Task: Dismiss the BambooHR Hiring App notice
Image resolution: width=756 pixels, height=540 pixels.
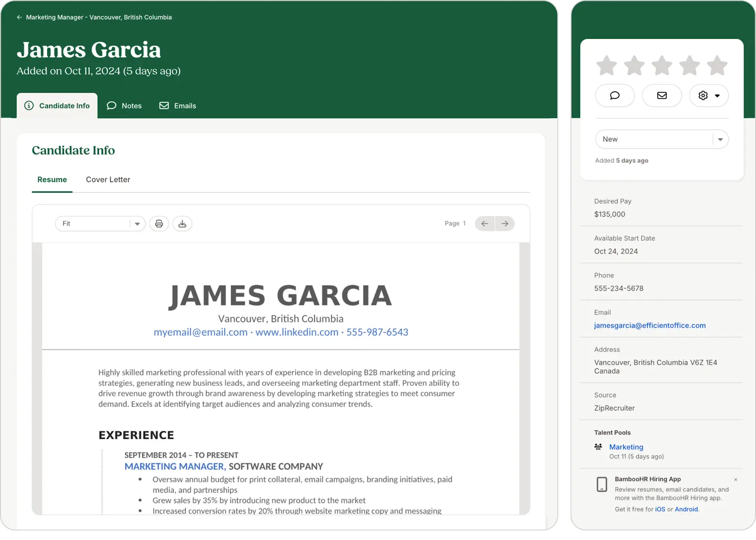Action: 735,479
